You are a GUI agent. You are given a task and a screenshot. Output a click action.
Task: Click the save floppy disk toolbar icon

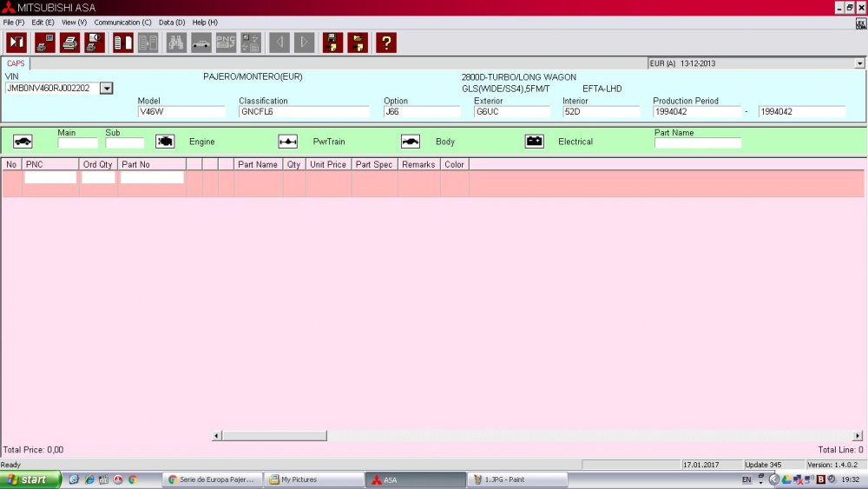point(332,43)
